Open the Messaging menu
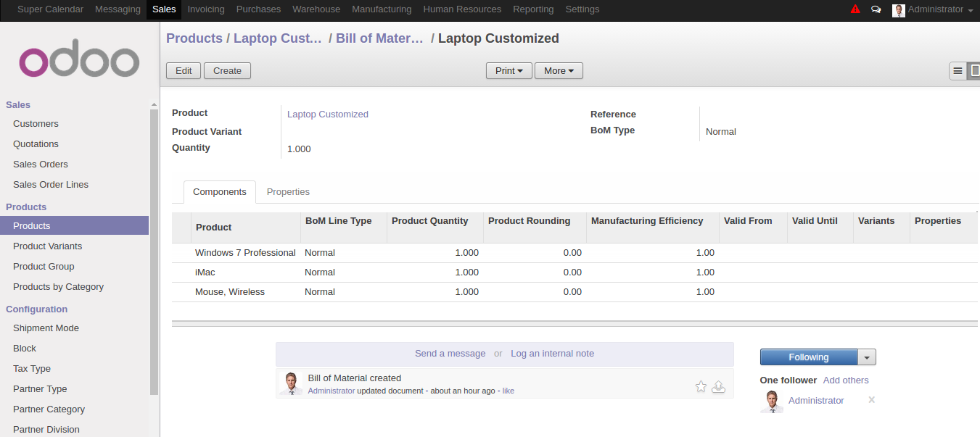Screen dimensions: 980x437 pyautogui.click(x=118, y=9)
